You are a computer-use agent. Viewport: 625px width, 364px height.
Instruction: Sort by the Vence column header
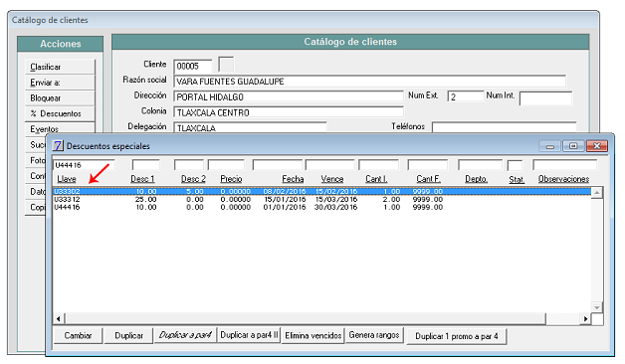332,179
